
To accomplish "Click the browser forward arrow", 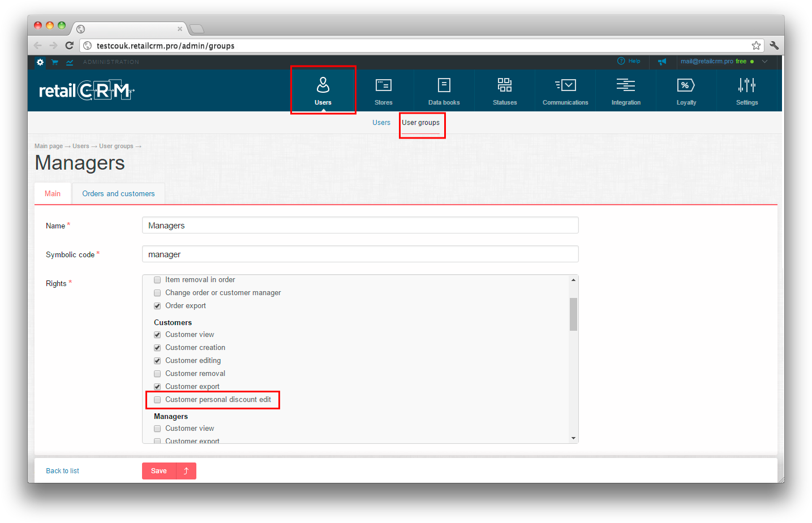I will coord(53,45).
